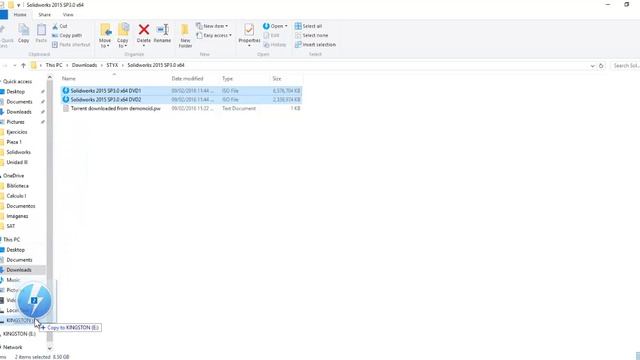Click History in the Open group
This screenshot has width=640, height=360.
click(275, 45)
